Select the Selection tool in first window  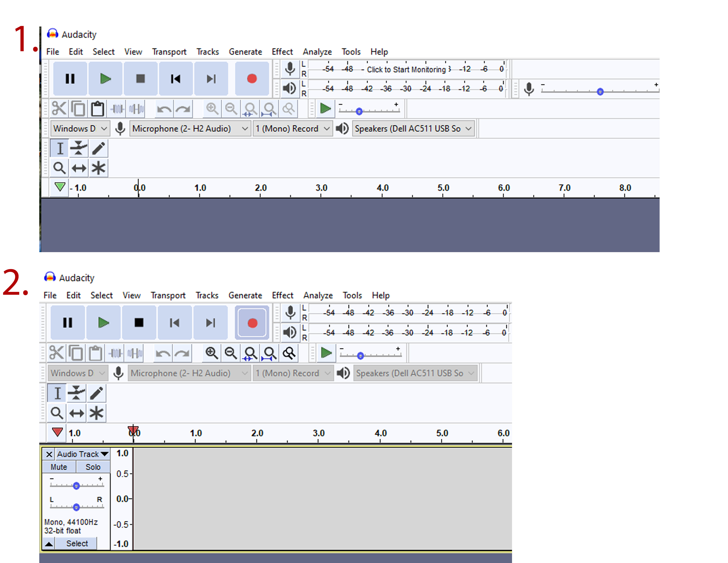pyautogui.click(x=60, y=148)
